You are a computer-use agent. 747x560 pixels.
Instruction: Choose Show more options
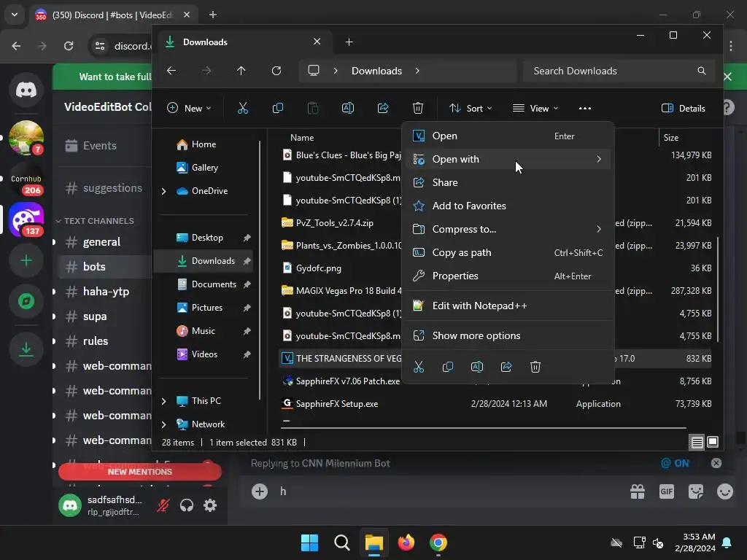[508, 335]
